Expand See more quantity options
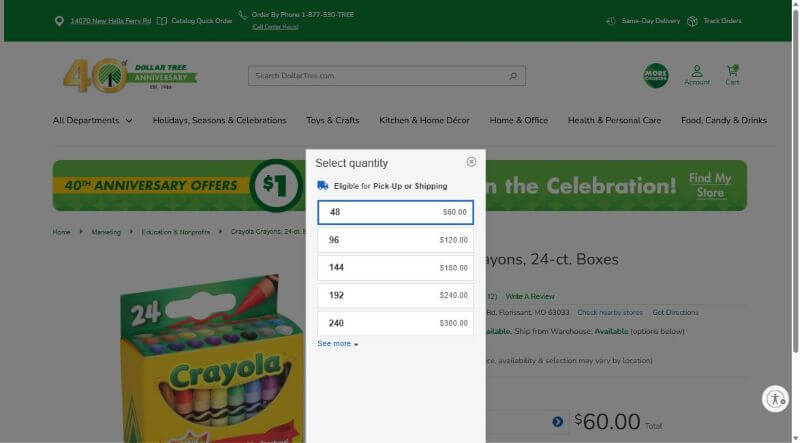 coord(337,343)
